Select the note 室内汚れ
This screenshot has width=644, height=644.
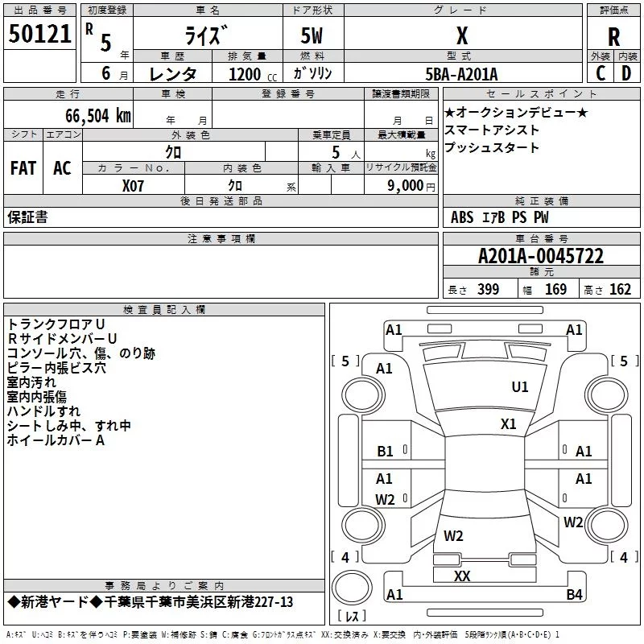pyautogui.click(x=31, y=382)
